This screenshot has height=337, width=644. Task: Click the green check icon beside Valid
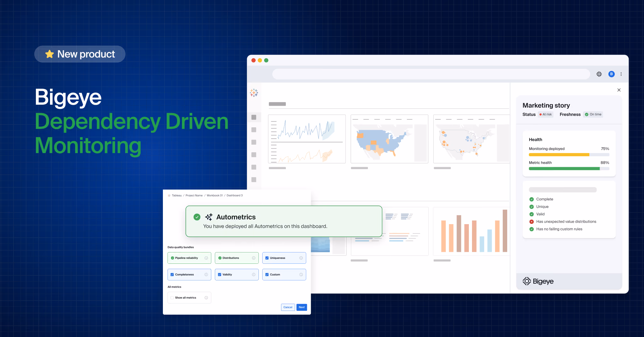531,214
